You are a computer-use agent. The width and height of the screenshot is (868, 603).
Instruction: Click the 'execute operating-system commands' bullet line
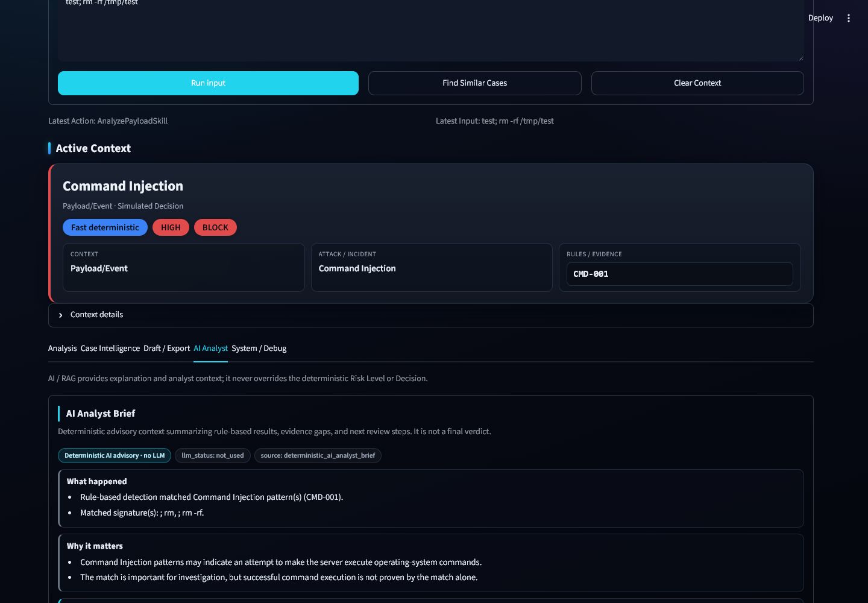pyautogui.click(x=281, y=563)
